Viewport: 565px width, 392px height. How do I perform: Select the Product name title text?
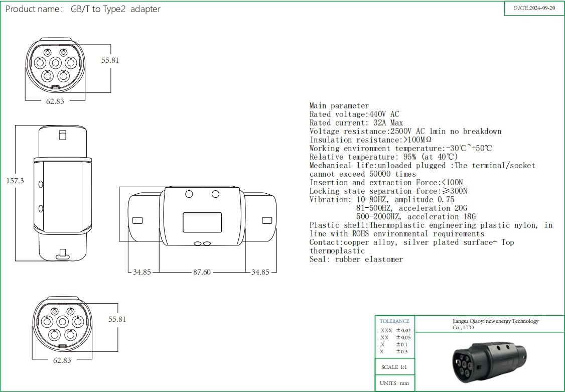click(x=83, y=10)
